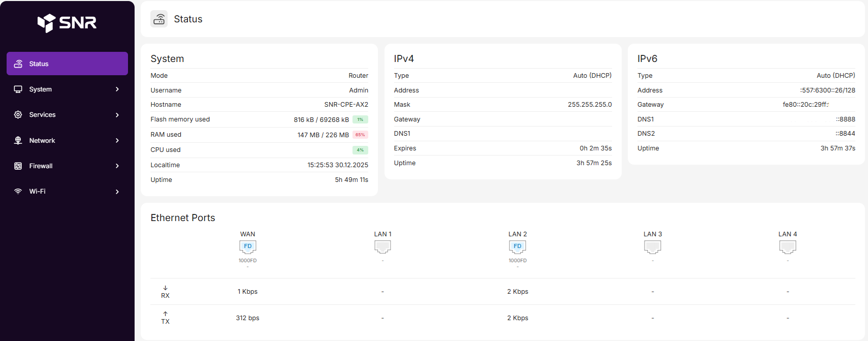
Task: Click the LAN 4 port icon
Action: [787, 246]
